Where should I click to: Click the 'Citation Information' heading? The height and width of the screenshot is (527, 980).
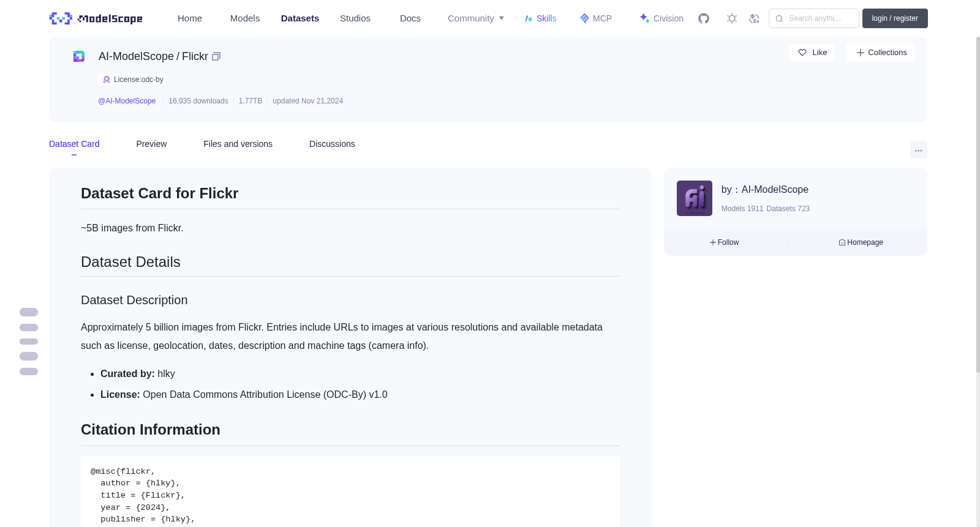point(151,430)
